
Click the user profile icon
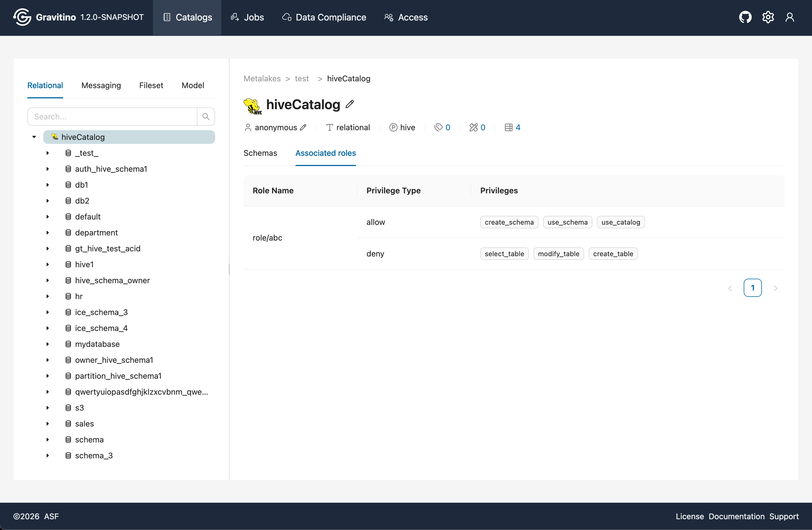pos(790,17)
